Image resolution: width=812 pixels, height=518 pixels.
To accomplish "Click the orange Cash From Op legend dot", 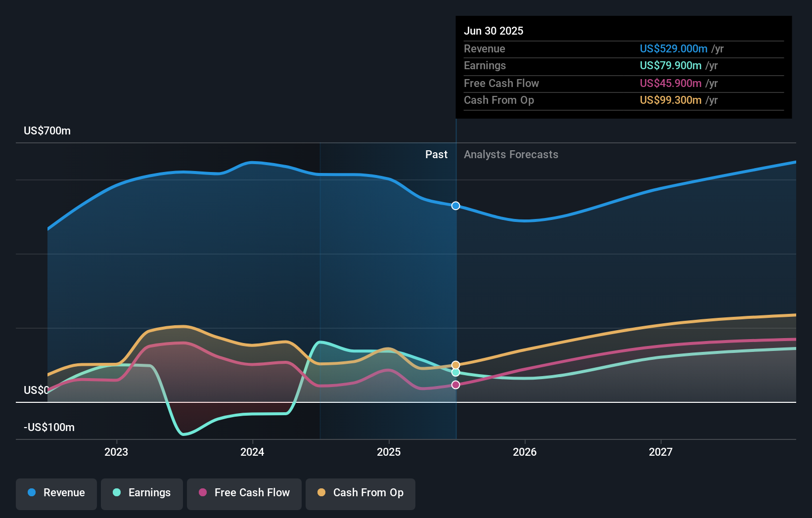I will click(321, 493).
